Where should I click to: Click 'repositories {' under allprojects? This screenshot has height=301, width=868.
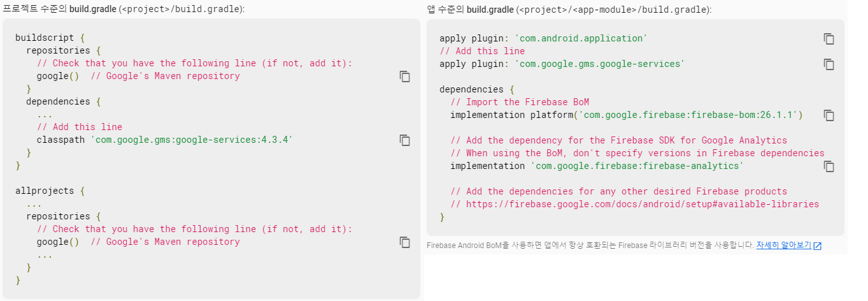[63, 216]
